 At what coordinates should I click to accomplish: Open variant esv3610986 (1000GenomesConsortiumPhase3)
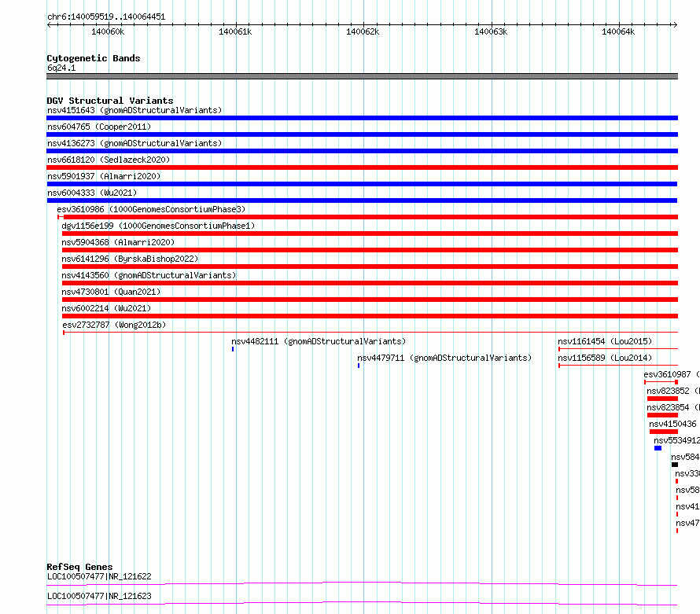(368, 217)
